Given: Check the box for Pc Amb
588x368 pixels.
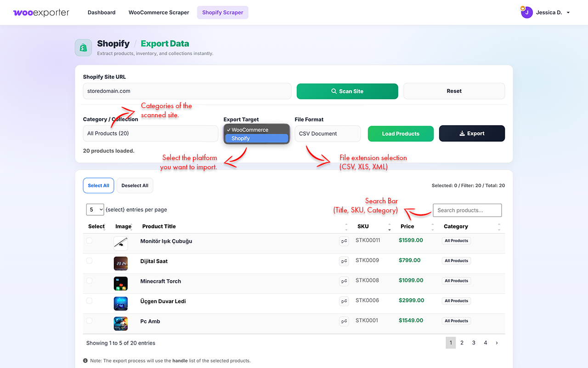Looking at the screenshot, I should pyautogui.click(x=89, y=321).
